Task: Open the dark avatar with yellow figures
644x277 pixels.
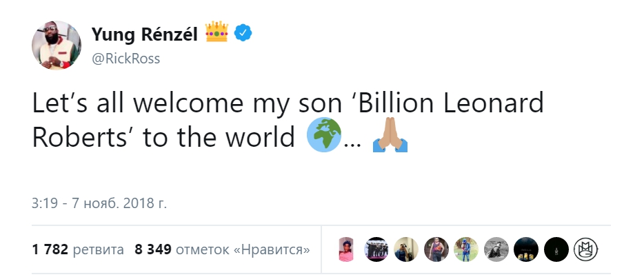Action: [526, 249]
